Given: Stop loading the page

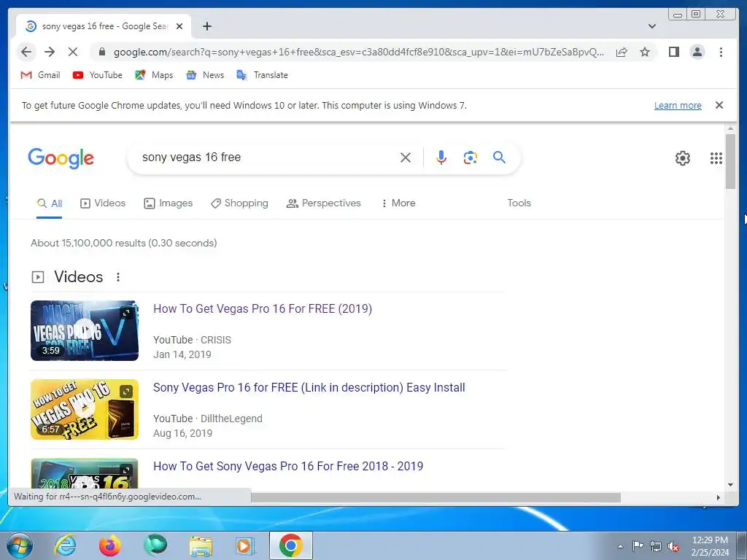Looking at the screenshot, I should (73, 52).
